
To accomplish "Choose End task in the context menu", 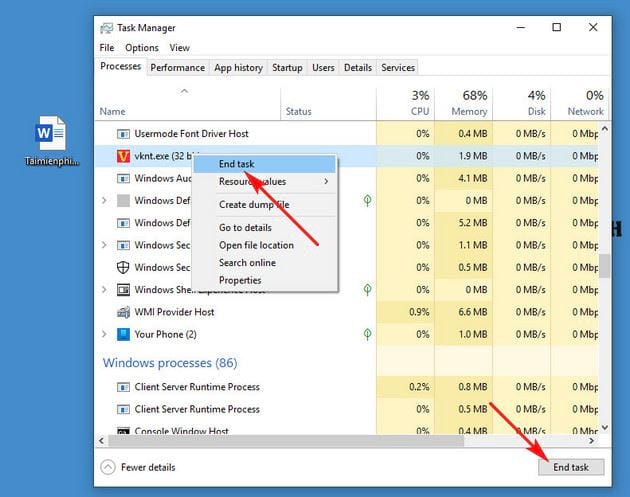I will pos(264,164).
